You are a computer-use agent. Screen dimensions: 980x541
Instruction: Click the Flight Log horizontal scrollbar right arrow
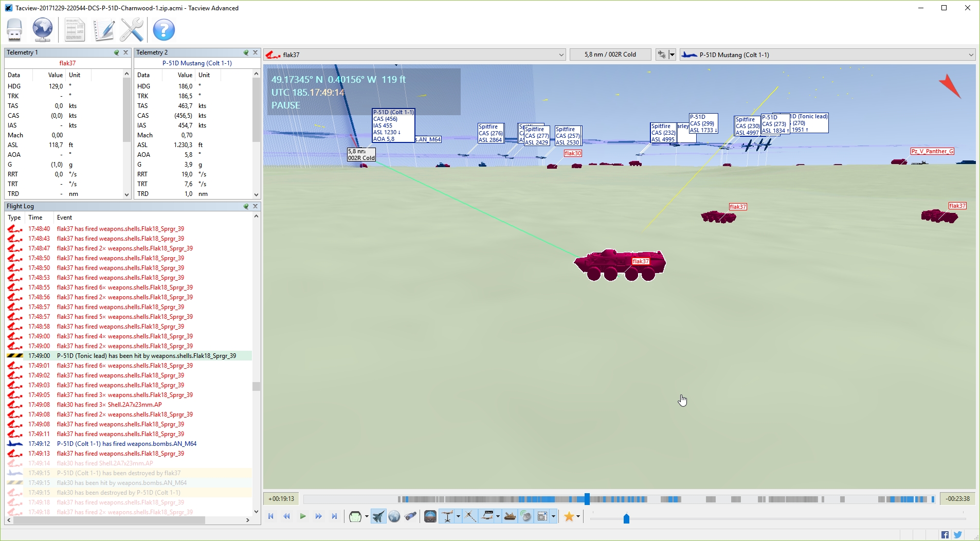coord(248,520)
